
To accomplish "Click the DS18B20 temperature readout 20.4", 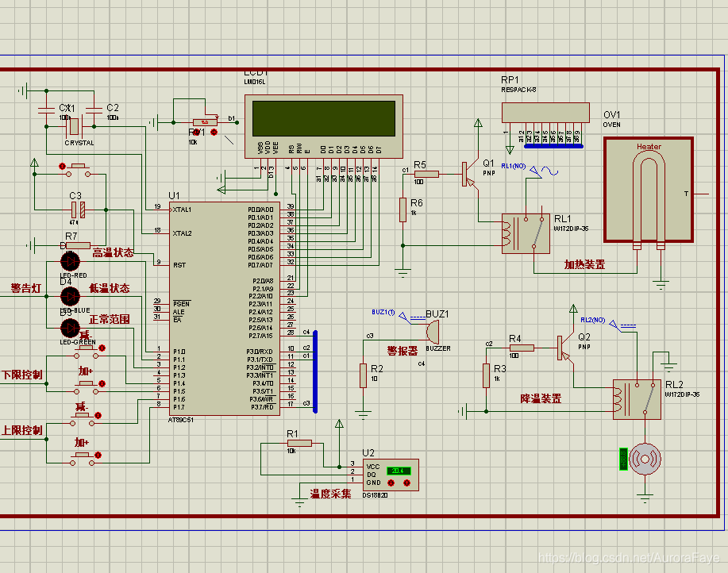I will click(x=399, y=471).
